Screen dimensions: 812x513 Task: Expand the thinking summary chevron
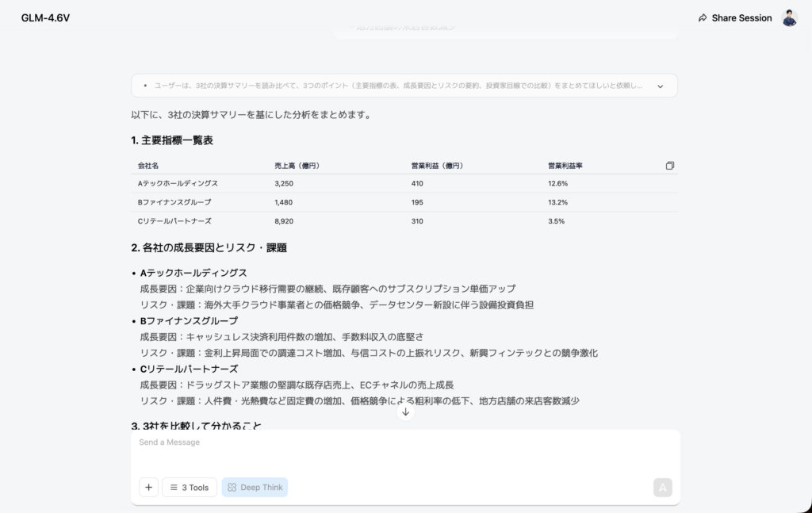660,86
